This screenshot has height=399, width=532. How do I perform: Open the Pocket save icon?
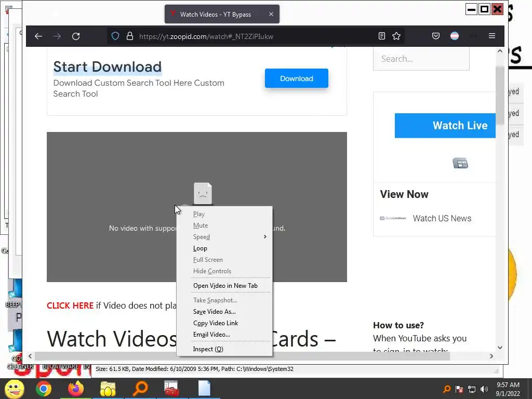(436, 36)
